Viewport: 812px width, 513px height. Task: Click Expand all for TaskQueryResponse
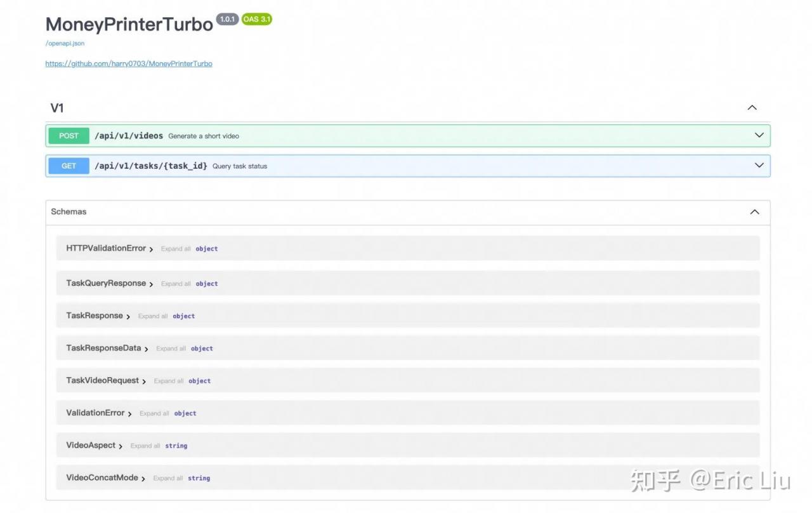click(x=176, y=284)
